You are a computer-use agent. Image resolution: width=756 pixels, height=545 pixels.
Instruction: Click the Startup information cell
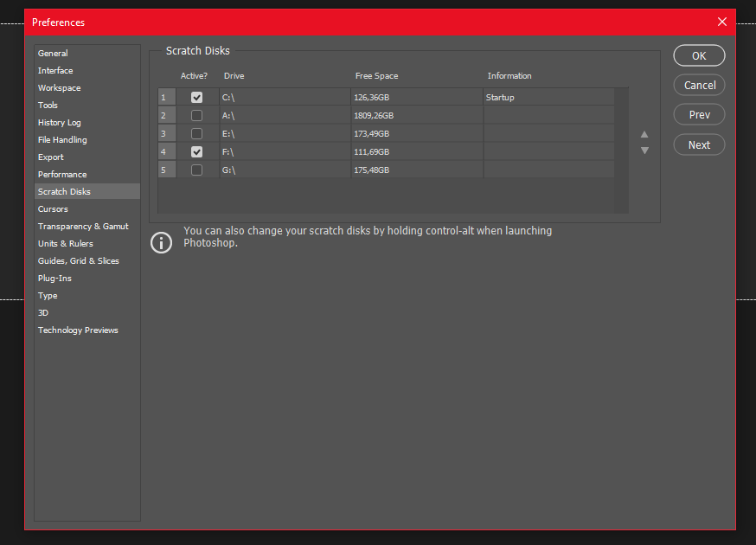pyautogui.click(x=548, y=98)
